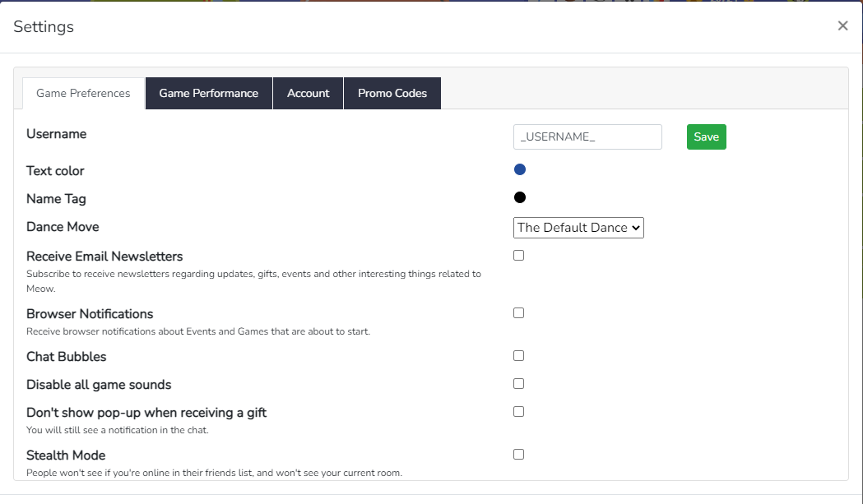Click the Settings dialog title

43,26
